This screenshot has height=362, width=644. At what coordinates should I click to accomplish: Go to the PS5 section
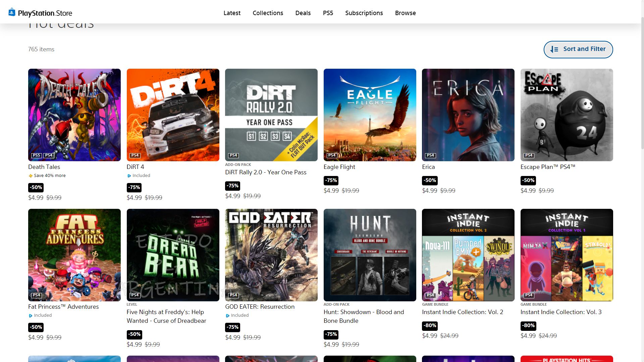(x=328, y=13)
